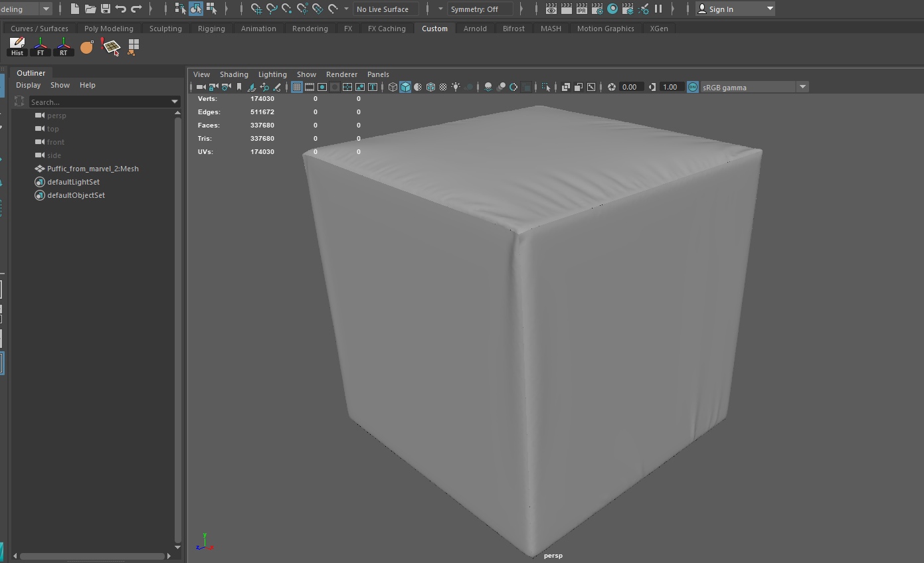Click the Symmetry: Off field
The height and width of the screenshot is (563, 924).
(x=480, y=9)
